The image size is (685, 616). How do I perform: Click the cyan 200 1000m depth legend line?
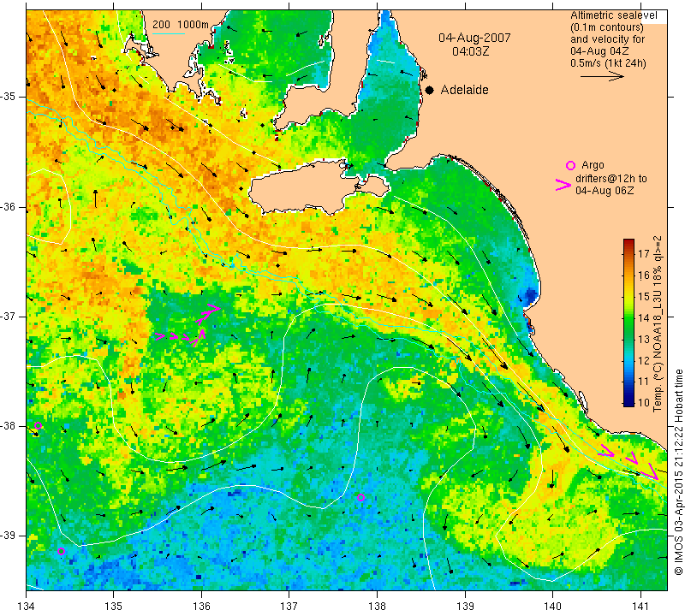click(169, 33)
